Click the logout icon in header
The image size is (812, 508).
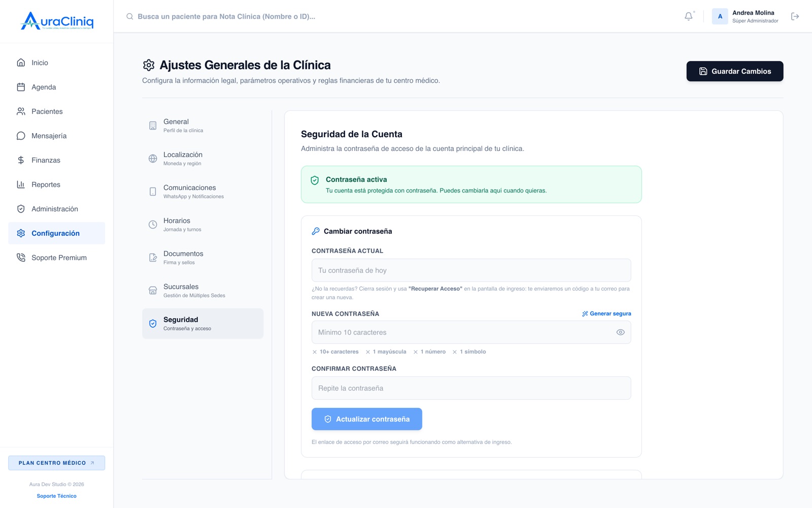pos(795,16)
